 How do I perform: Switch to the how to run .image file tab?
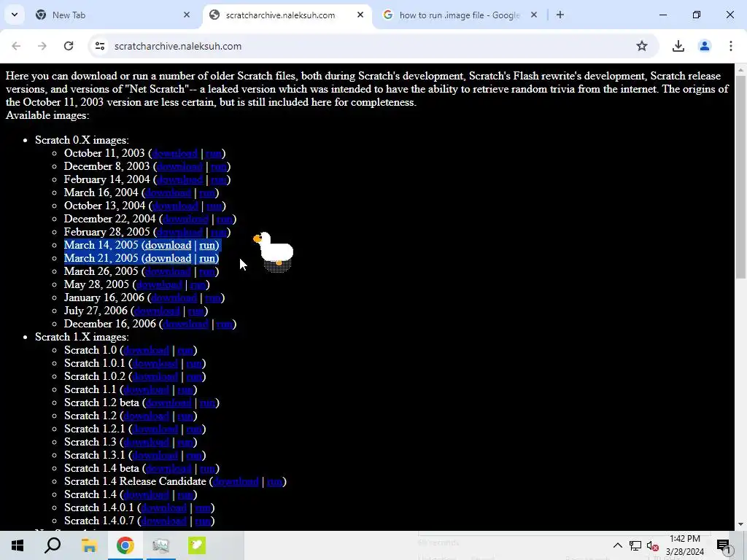[460, 15]
